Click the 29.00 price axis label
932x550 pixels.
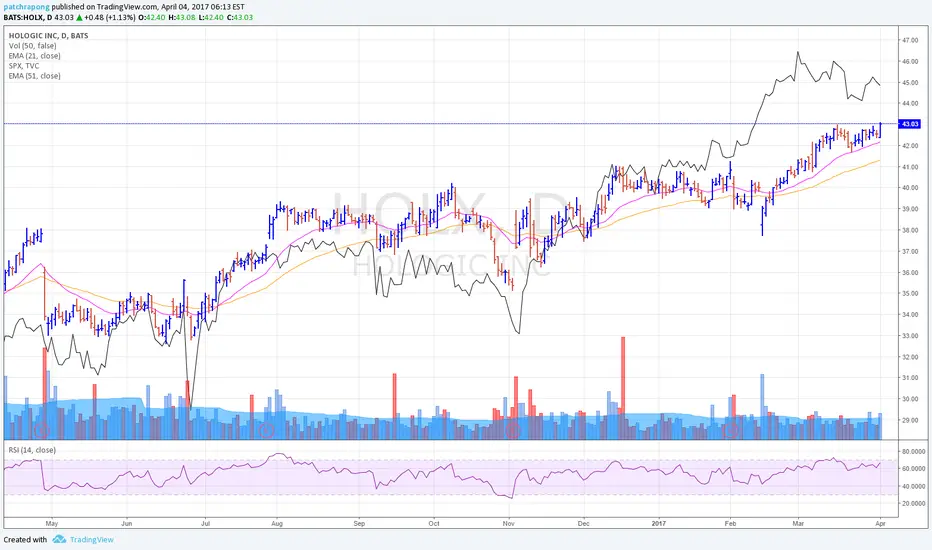[910, 420]
